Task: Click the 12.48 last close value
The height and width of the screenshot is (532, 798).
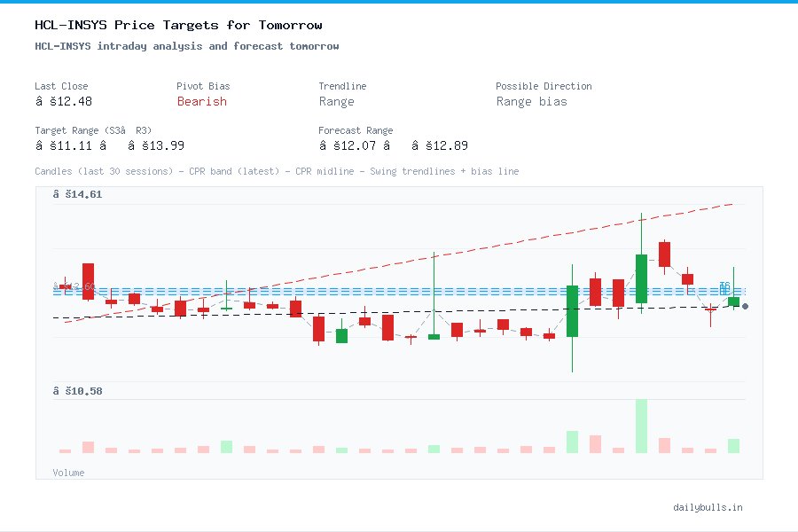Action: pos(64,101)
